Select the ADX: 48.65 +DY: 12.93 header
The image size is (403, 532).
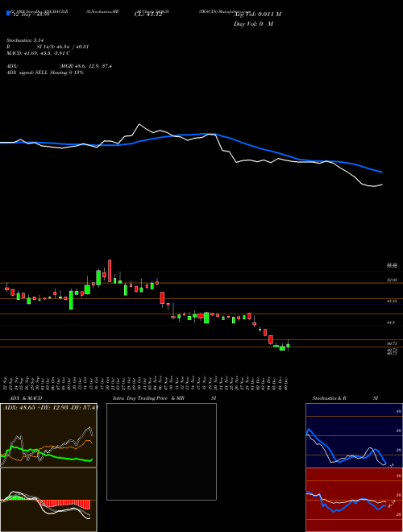50,407
